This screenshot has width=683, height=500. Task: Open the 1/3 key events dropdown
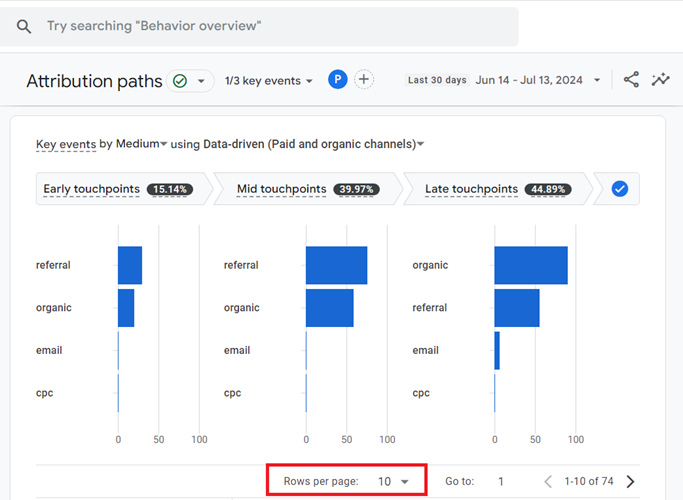268,81
